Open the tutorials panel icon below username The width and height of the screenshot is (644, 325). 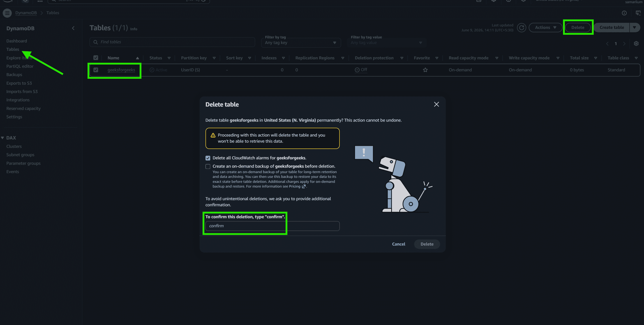pos(638,13)
